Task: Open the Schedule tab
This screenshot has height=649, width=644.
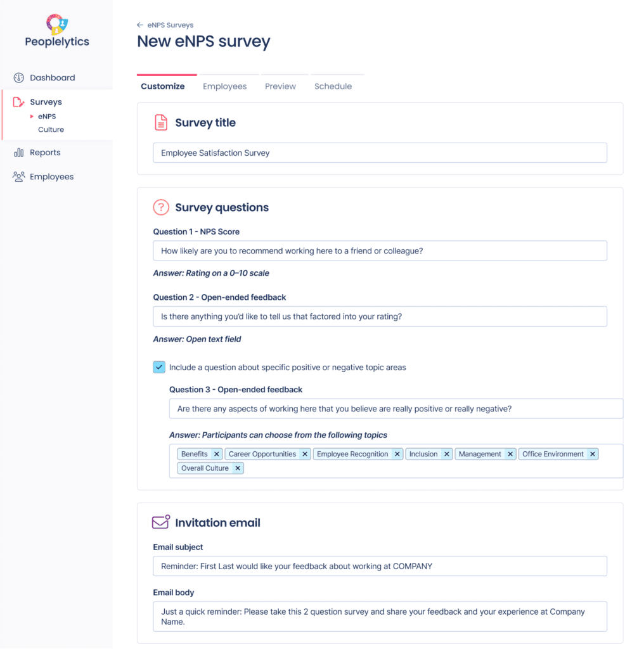Action: click(x=333, y=86)
